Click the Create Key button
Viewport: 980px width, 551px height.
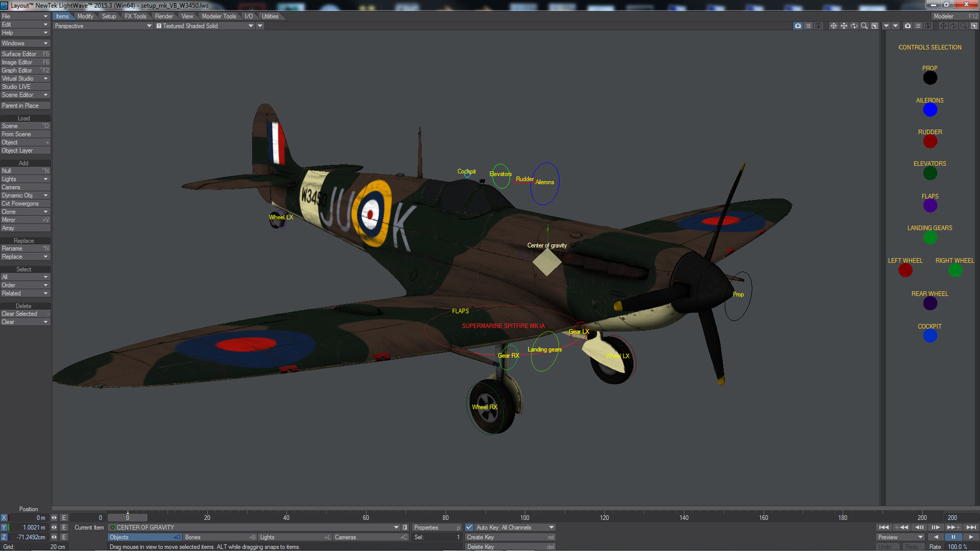click(510, 537)
